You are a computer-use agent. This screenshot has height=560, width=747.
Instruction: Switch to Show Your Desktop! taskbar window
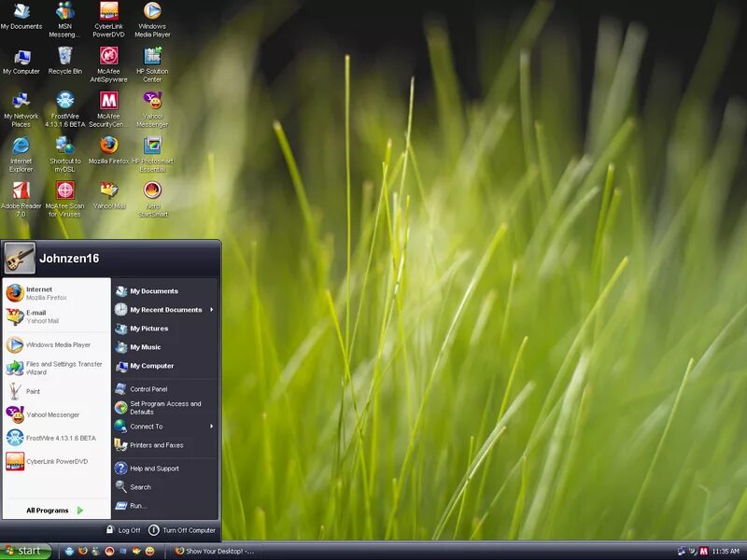tap(215, 551)
